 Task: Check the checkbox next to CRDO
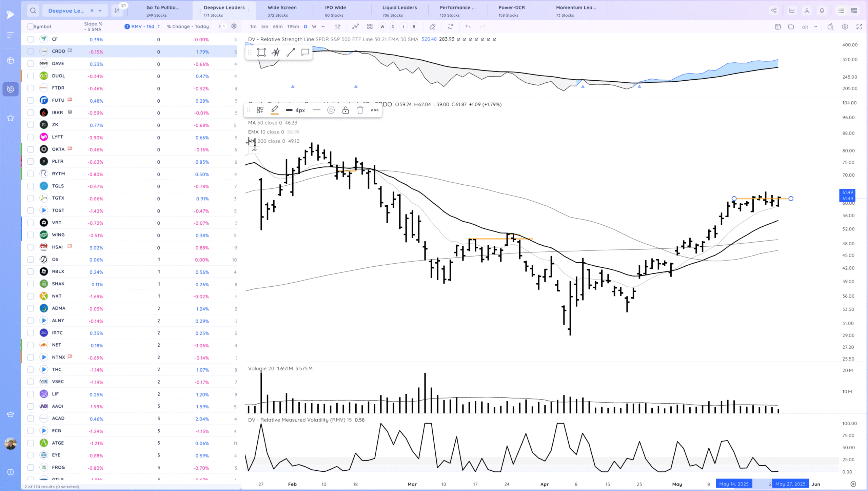[x=30, y=51]
